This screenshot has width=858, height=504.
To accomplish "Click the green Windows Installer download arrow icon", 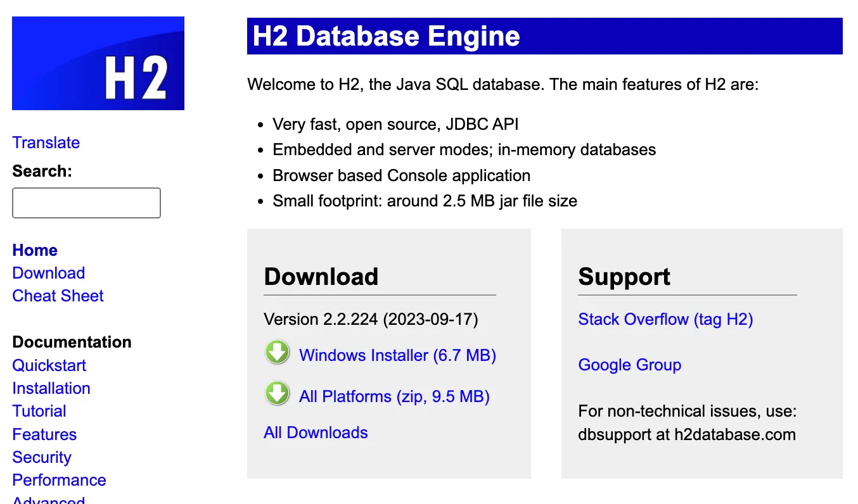I will [277, 353].
